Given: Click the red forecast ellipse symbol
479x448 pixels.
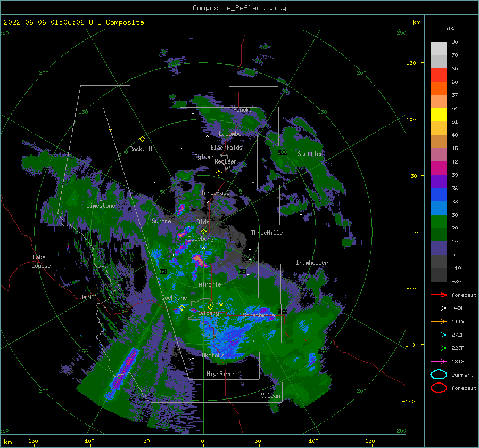Looking at the screenshot, I should 439,388.
